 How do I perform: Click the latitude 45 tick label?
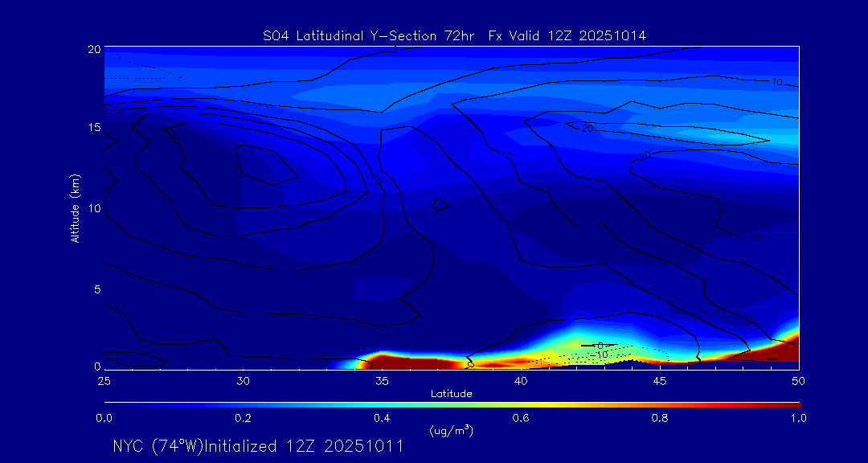(660, 380)
